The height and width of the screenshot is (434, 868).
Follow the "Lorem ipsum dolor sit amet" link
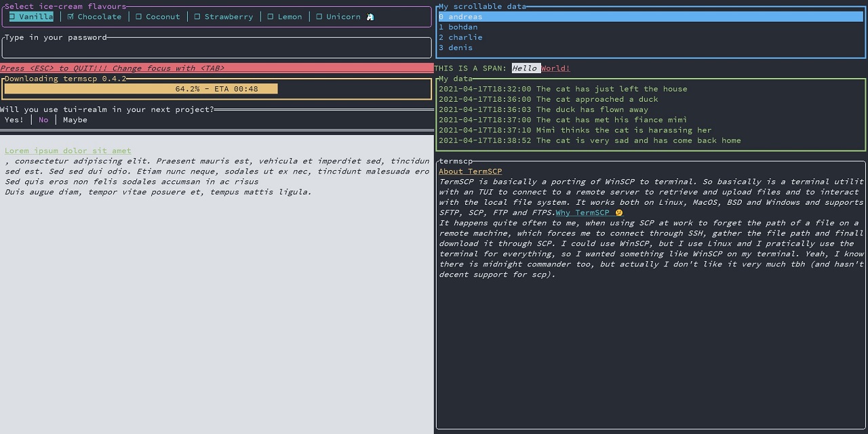[x=68, y=151]
